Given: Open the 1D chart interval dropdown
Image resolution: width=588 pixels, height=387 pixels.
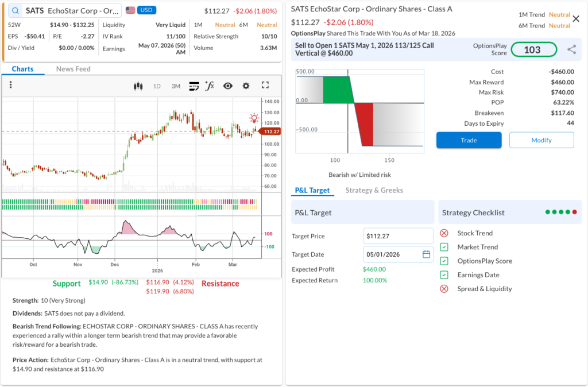Looking at the screenshot, I should pos(157,86).
